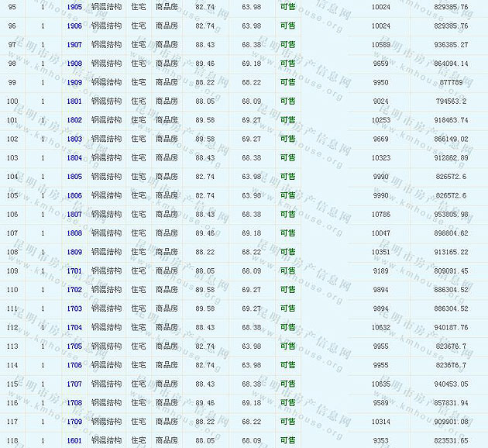Open the 1803 room link
This screenshot has height=448, width=488.
74,139
